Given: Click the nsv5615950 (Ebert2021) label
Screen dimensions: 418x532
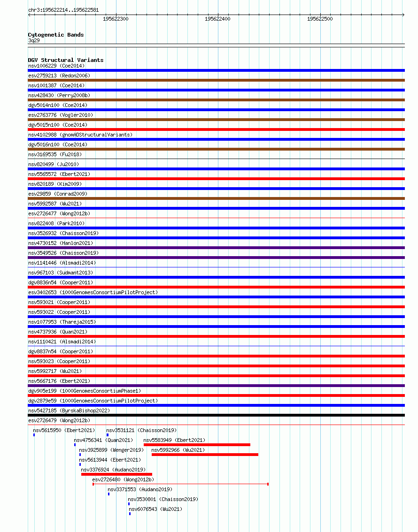Looking at the screenshot, I should tap(64, 430).
